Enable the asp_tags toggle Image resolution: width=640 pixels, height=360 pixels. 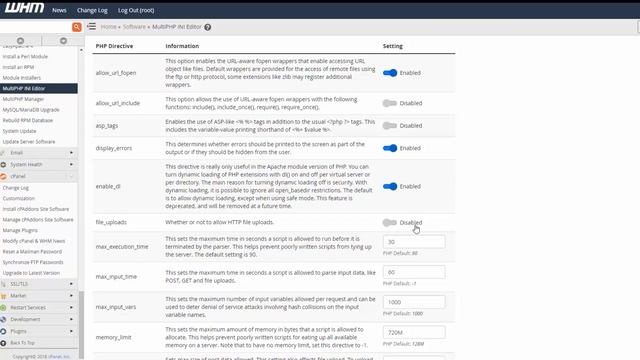coord(390,125)
